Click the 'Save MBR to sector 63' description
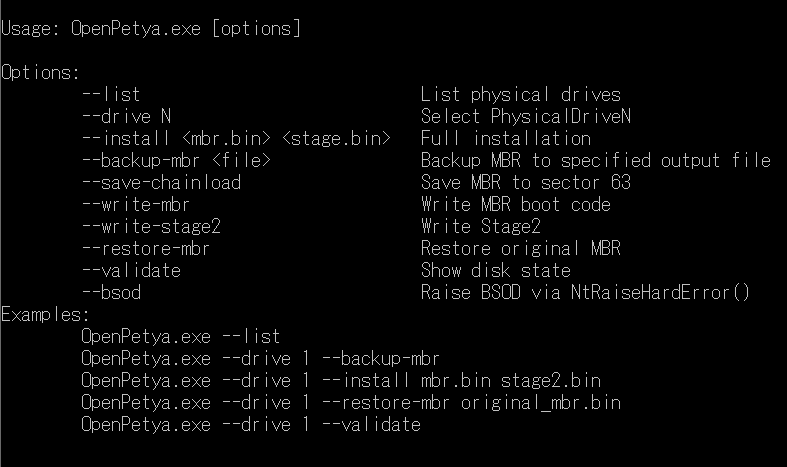This screenshot has height=467, width=787. [526, 182]
